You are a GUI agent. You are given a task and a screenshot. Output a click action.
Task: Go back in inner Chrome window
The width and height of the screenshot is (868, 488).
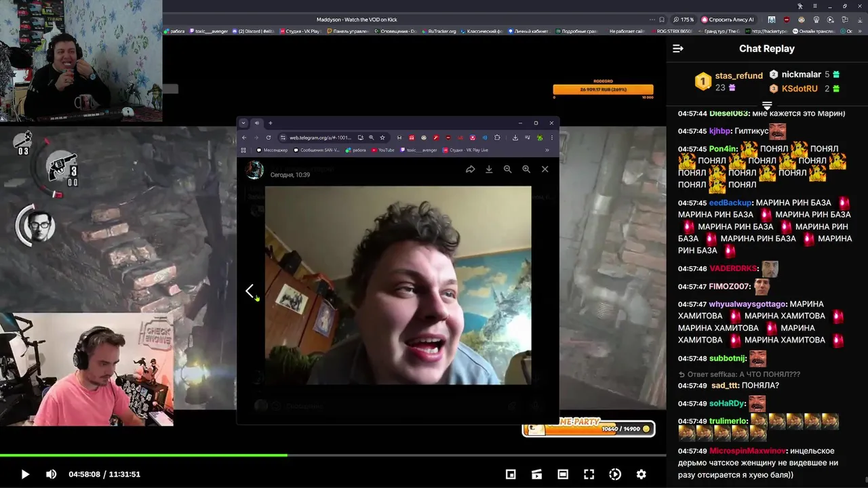245,138
